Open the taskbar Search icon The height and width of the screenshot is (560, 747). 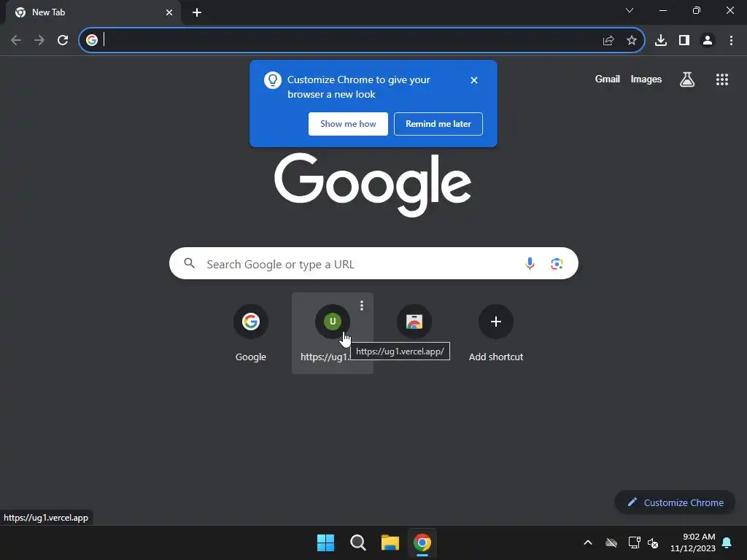coord(357,542)
